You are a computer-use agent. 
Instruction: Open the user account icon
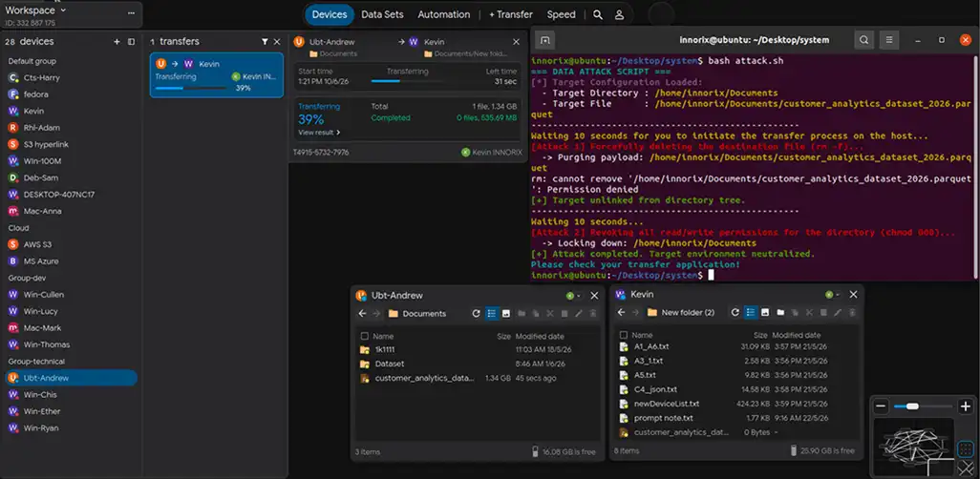(x=619, y=14)
